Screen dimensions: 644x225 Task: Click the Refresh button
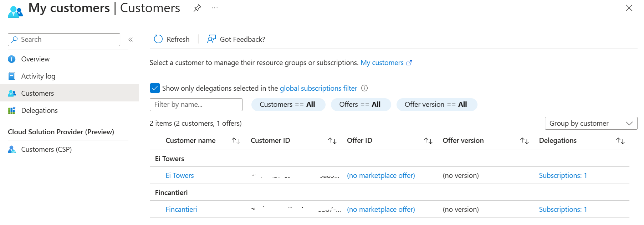click(x=172, y=39)
